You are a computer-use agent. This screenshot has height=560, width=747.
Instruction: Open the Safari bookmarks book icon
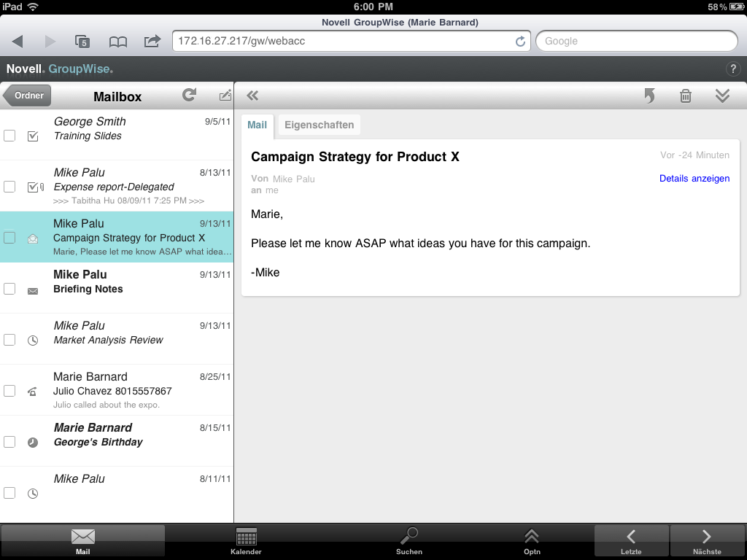click(x=117, y=42)
